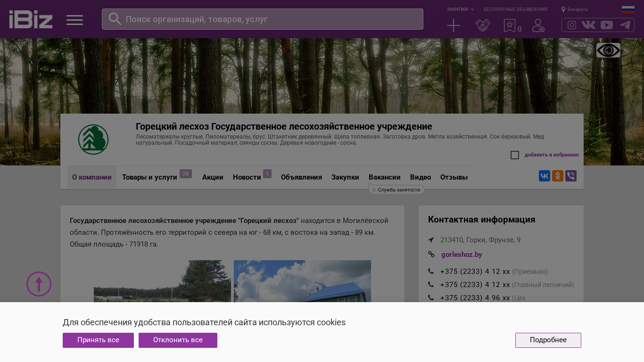Share the company via Viber icon
This screenshot has width=644, height=362.
(570, 176)
